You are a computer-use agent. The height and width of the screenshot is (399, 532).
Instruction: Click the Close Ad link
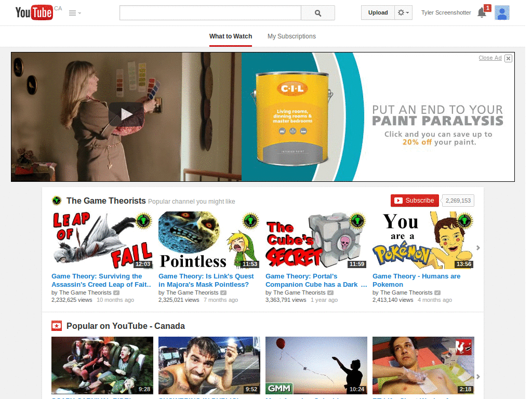[490, 58]
